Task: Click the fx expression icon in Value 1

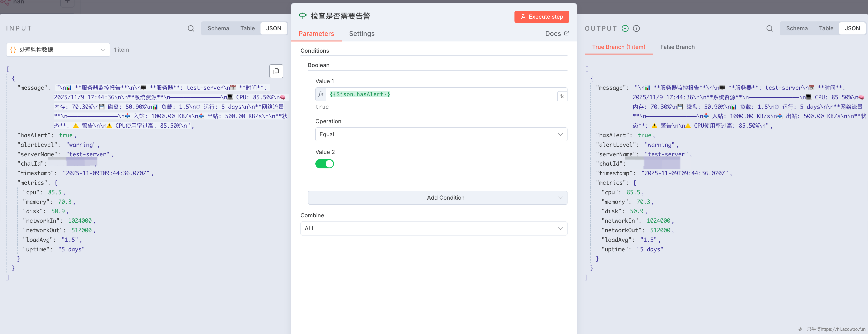Action: tap(321, 94)
